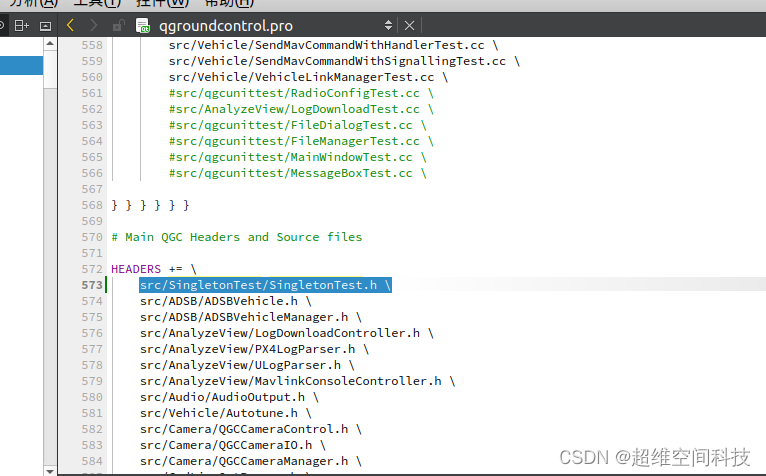Click the selected SingletonTest.h line
Screen dimensions: 766x476
coord(265,285)
